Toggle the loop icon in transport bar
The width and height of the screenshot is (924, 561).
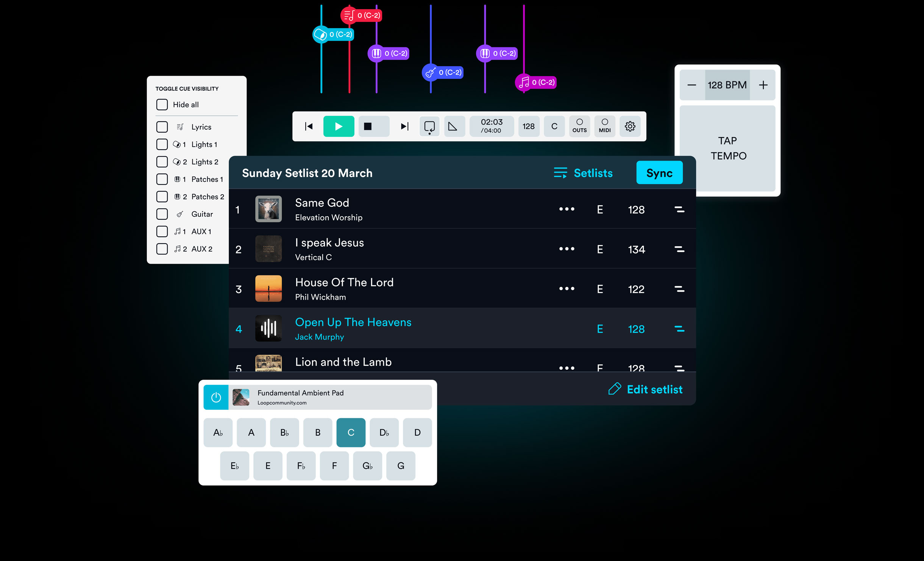point(429,127)
